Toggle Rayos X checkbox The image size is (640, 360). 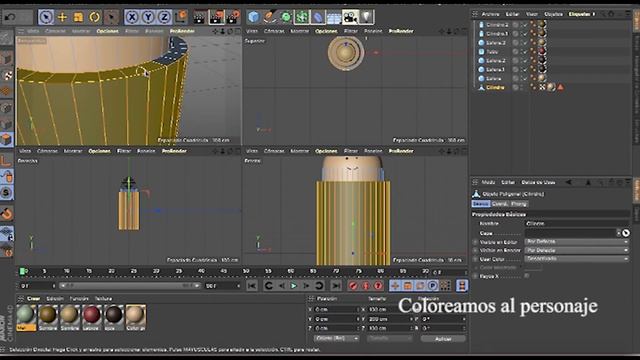tap(527, 276)
